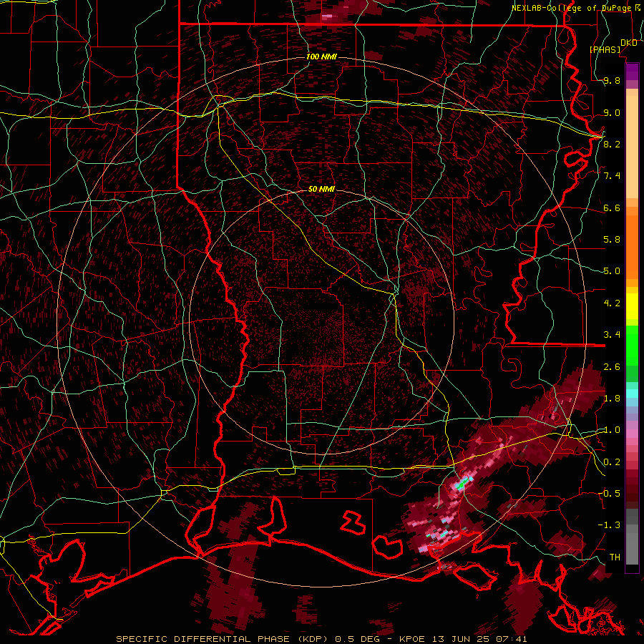
Task: Click the [PHAS] label near the color bar
Action: (x=605, y=50)
